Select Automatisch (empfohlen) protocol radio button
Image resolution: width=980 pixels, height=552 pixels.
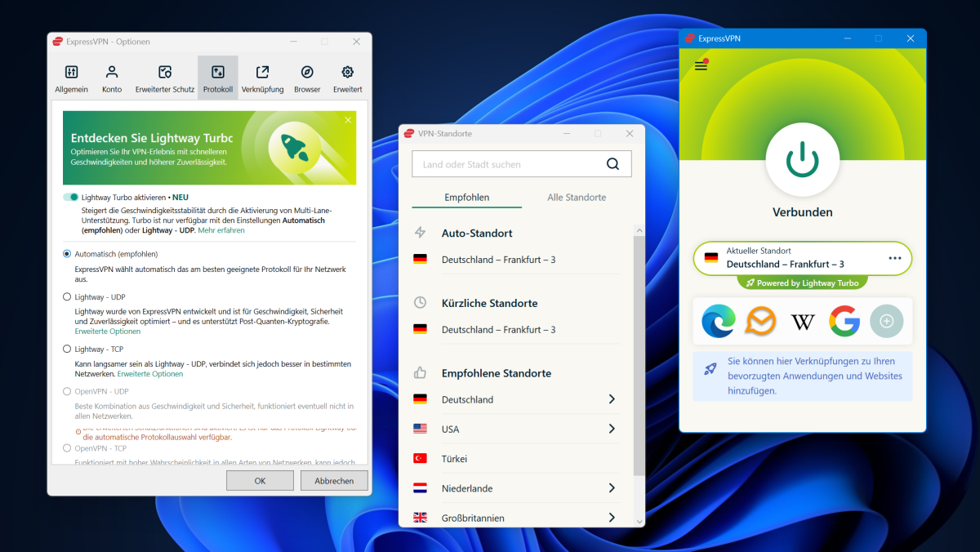click(67, 254)
